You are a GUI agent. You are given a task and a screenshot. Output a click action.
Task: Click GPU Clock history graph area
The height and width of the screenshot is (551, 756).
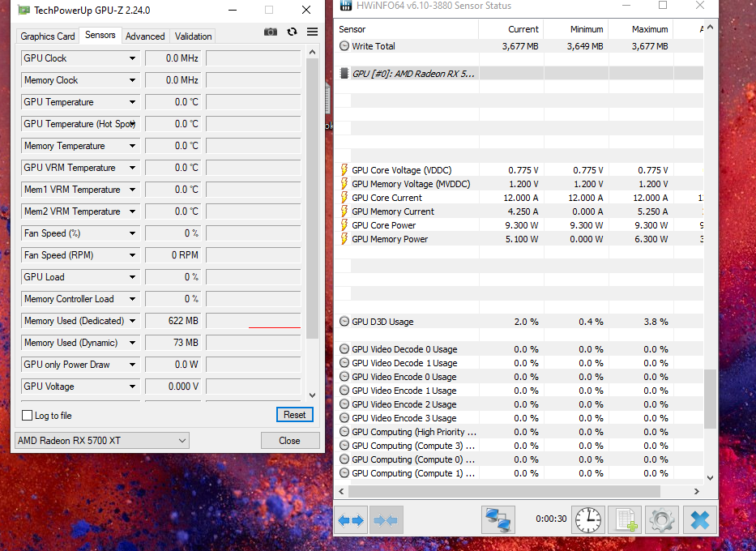click(254, 58)
